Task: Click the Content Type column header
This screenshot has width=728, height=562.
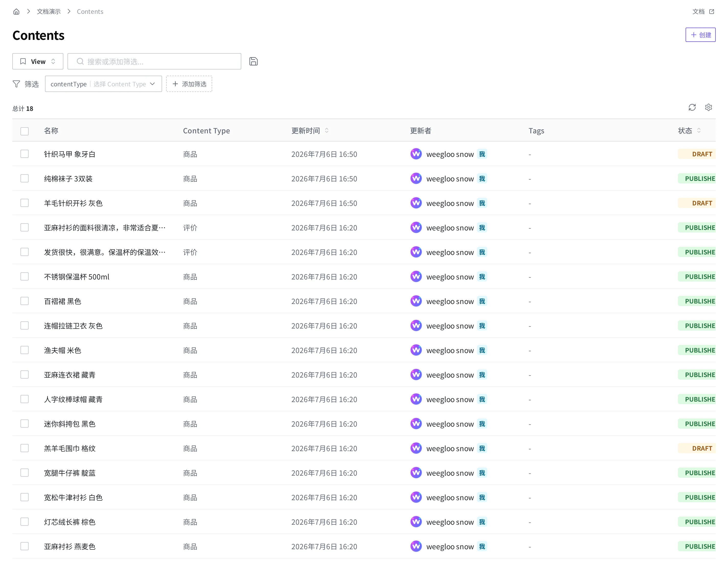Action: click(x=206, y=131)
